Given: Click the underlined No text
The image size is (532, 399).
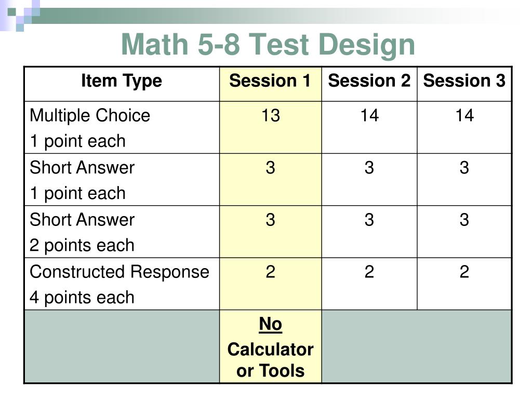Looking at the screenshot, I should pos(270,324).
